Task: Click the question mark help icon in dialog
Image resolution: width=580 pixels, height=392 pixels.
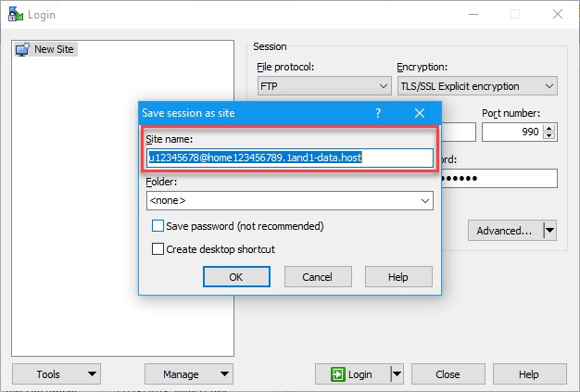Action: point(378,113)
